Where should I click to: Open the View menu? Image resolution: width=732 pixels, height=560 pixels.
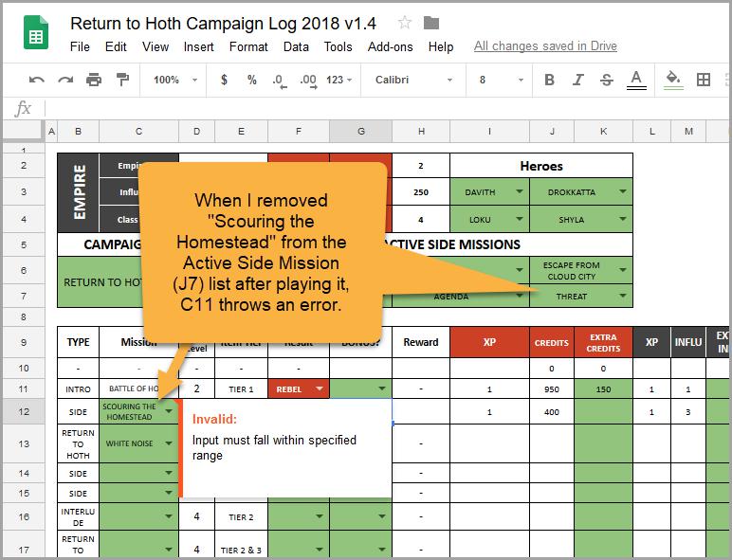(x=156, y=46)
